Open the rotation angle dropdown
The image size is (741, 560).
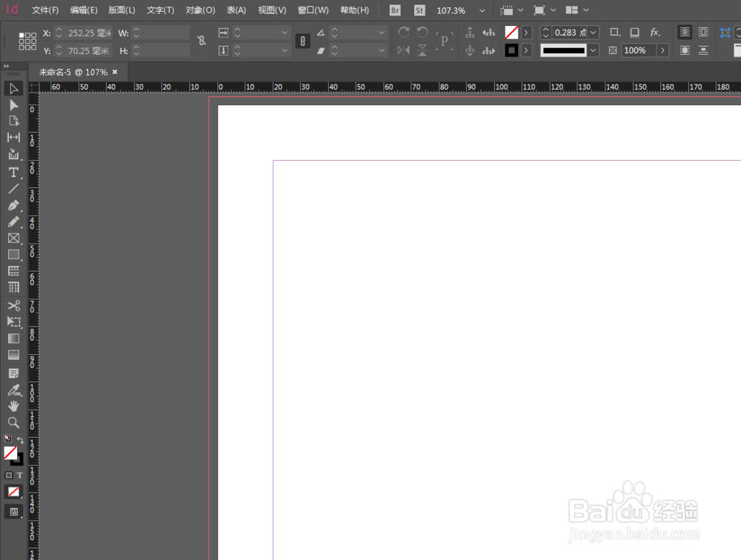point(382,33)
